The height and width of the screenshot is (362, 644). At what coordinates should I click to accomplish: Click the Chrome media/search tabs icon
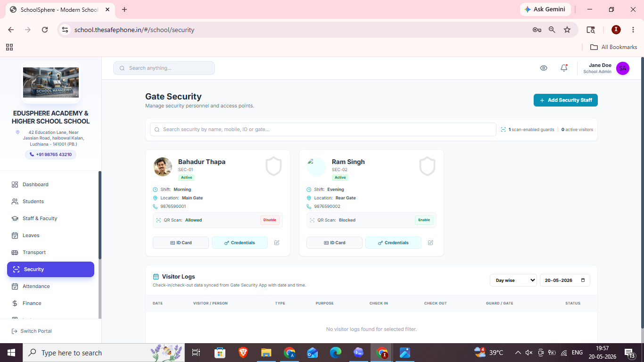[591, 30]
